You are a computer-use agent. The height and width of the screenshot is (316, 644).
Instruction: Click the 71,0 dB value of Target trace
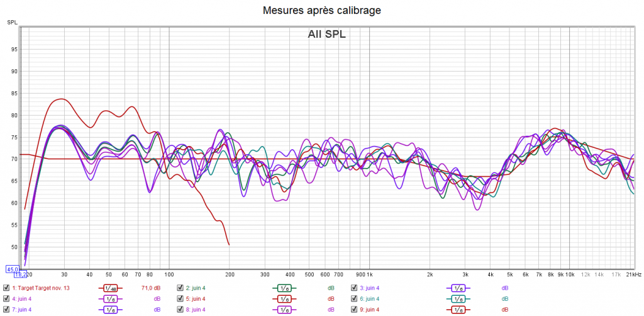point(149,288)
